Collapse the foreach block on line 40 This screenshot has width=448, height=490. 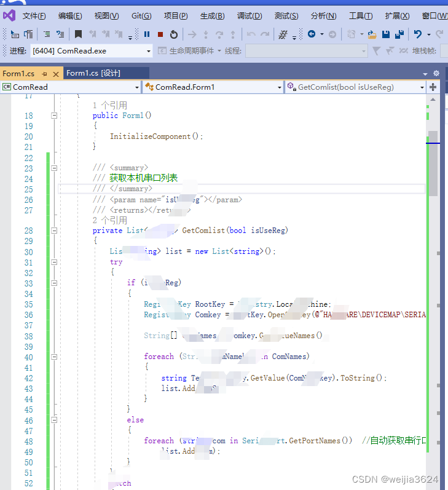(54, 357)
